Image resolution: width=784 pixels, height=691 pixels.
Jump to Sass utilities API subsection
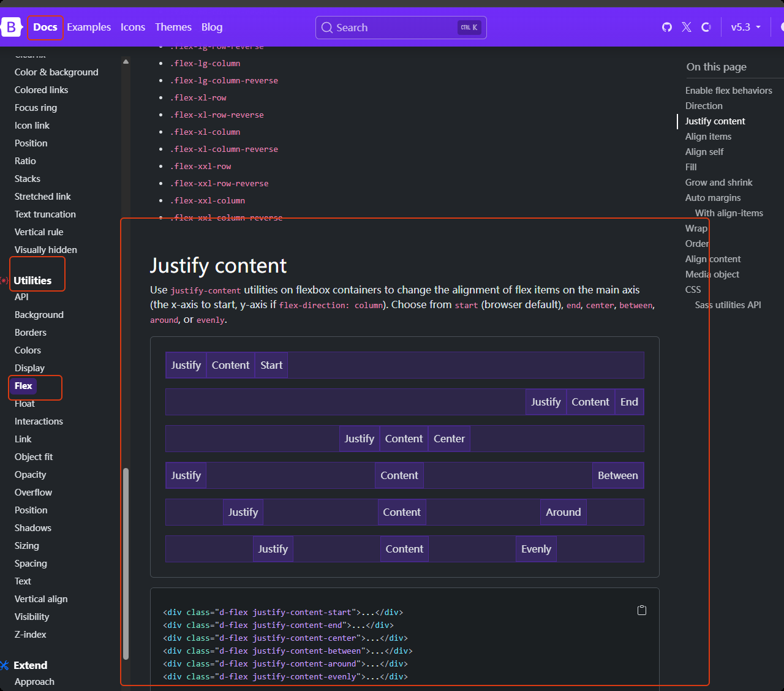tap(728, 305)
